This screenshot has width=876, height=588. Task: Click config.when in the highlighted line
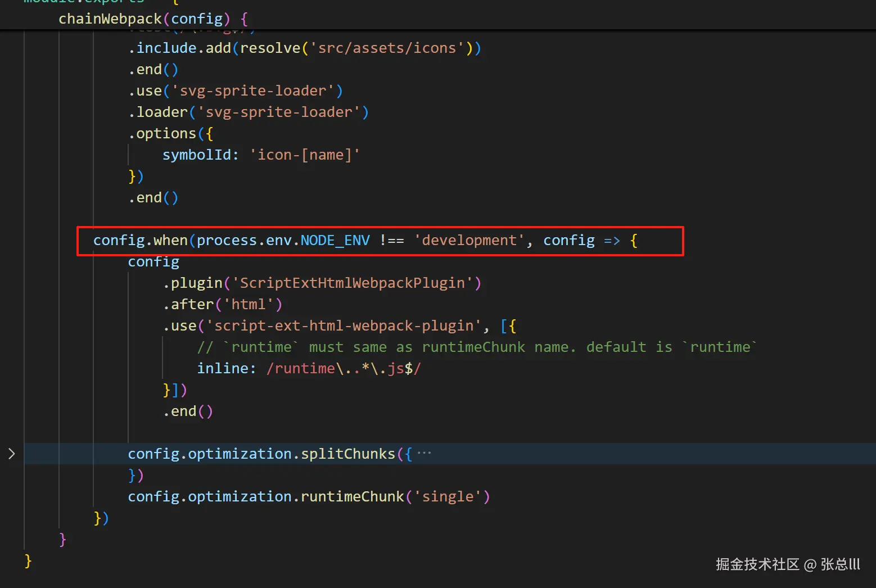click(141, 240)
